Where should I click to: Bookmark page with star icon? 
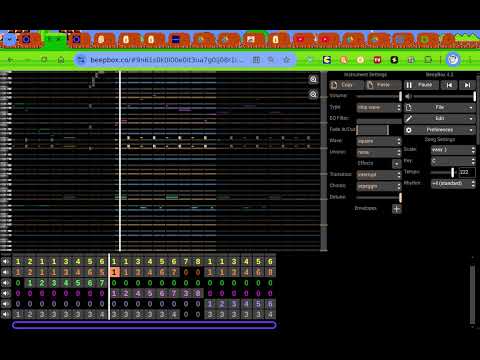(x=286, y=60)
